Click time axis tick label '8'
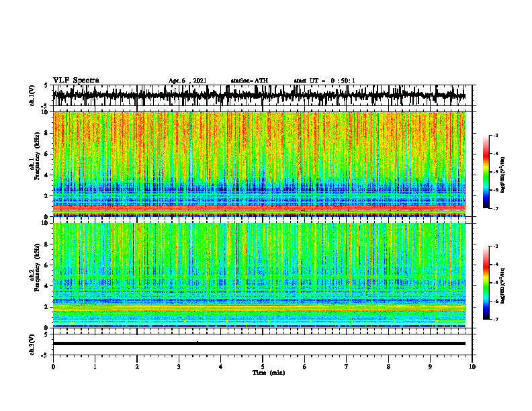 [x=388, y=367]
